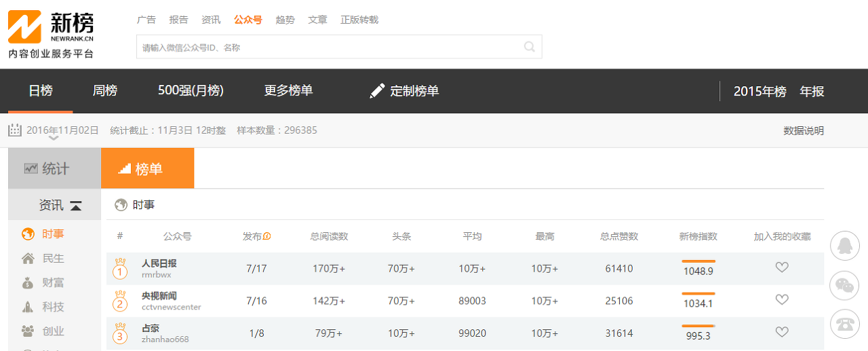Open the 文章 top nav link
Image resolution: width=868 pixels, height=351 pixels.
318,20
